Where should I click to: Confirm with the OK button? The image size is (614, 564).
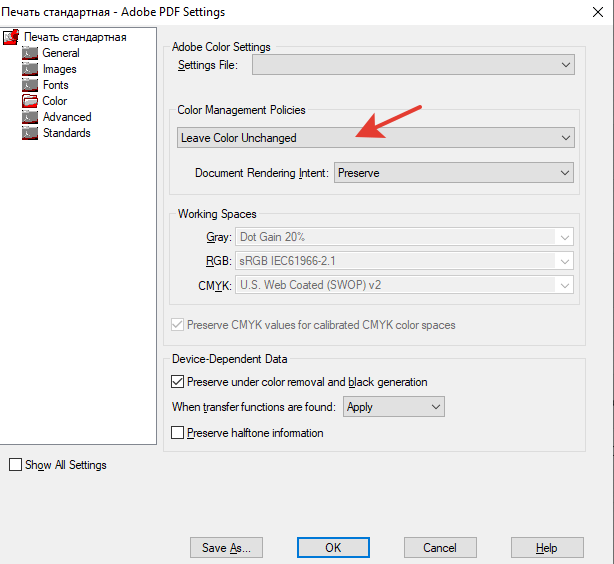tap(333, 548)
